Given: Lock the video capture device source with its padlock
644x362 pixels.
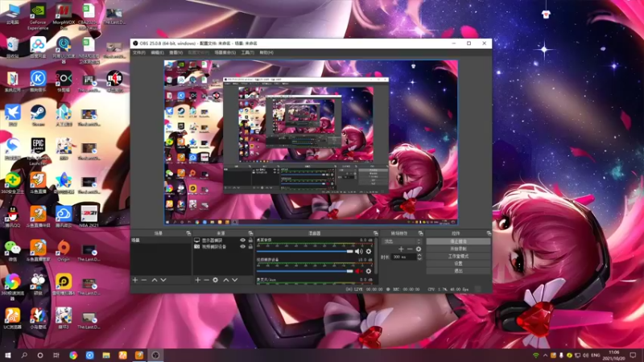Looking at the screenshot, I should (250, 247).
